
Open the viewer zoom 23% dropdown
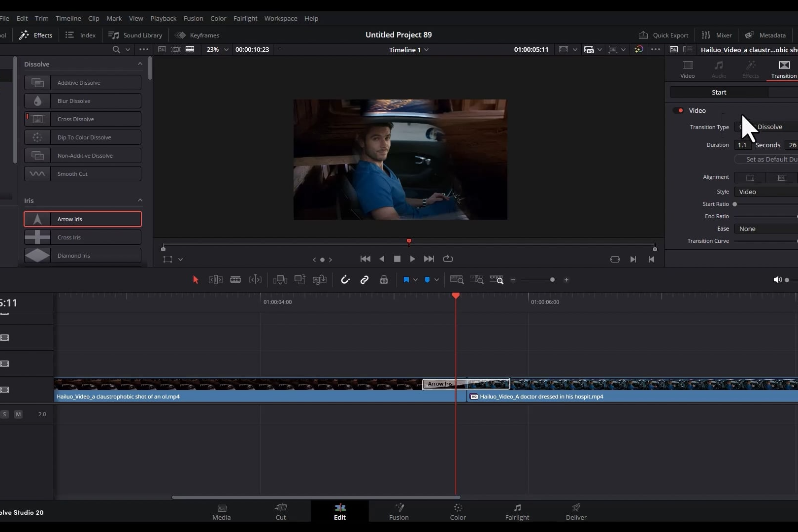[217, 49]
